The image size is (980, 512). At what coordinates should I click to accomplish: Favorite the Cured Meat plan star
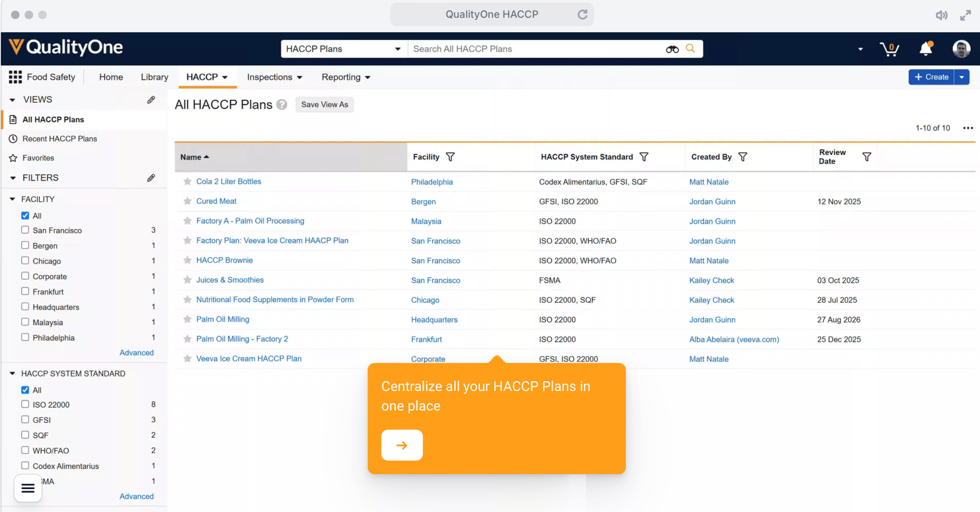[x=187, y=201]
